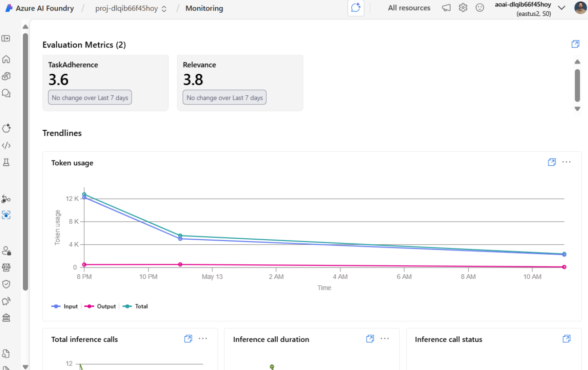The image size is (588, 370).
Task: Click the smiley feedback icon
Action: [480, 8]
